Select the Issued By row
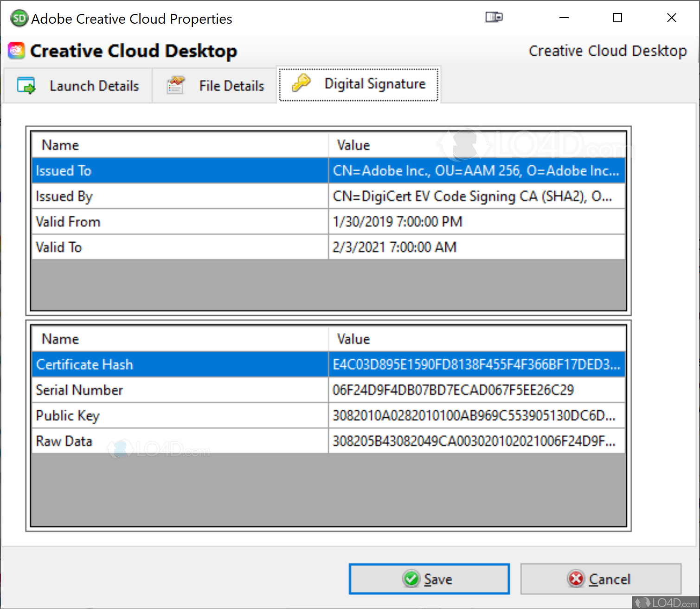 [328, 196]
